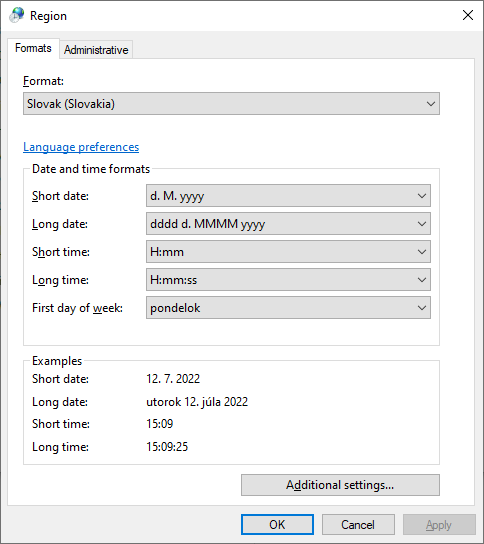
Task: Close the Region dialog window
Action: click(468, 15)
